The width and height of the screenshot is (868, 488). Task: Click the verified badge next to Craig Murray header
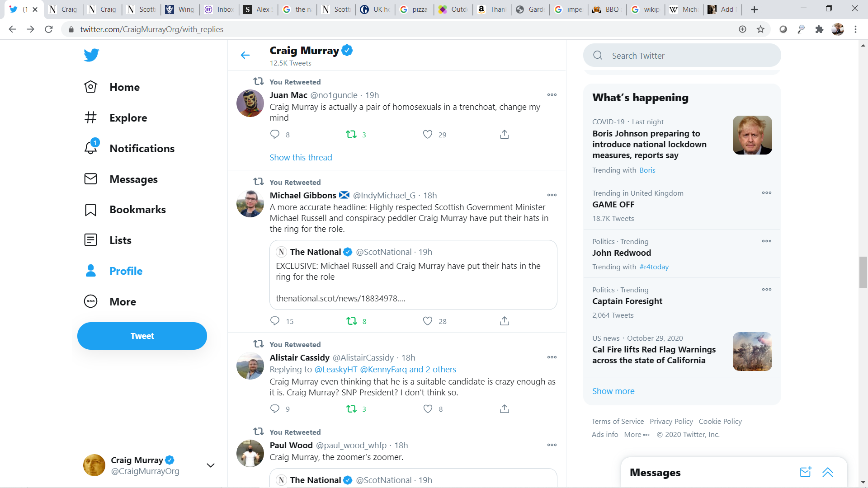click(347, 50)
